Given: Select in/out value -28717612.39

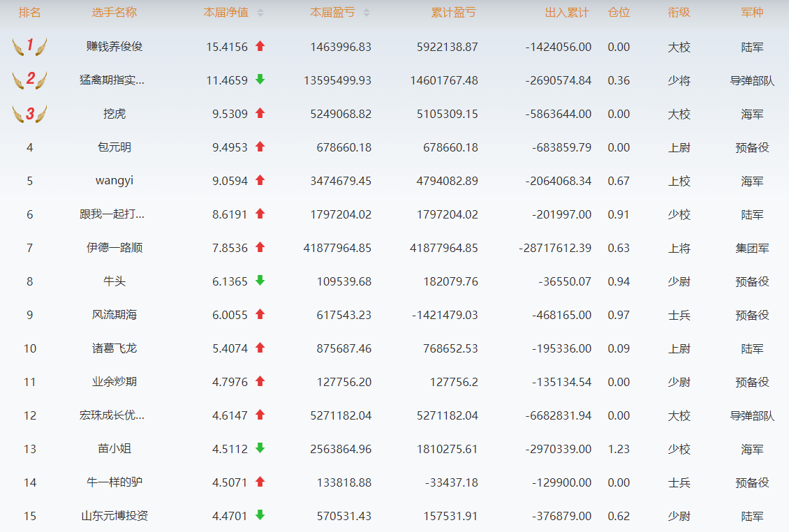Looking at the screenshot, I should pos(555,248).
